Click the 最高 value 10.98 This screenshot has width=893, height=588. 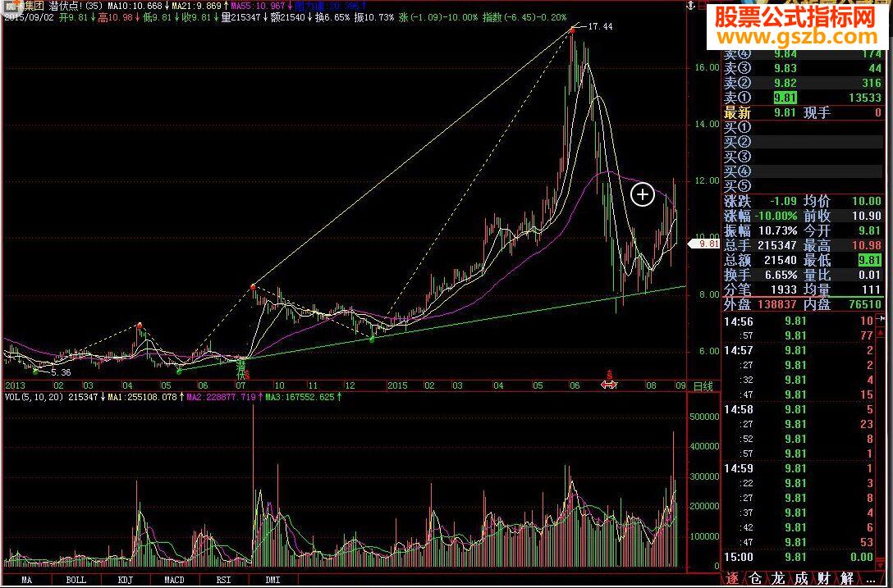pyautogui.click(x=865, y=245)
